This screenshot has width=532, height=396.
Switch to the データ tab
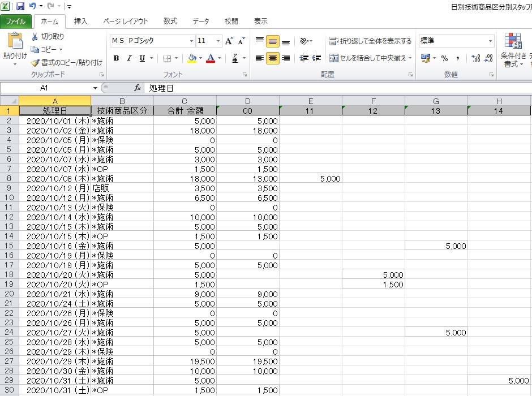tap(201, 21)
